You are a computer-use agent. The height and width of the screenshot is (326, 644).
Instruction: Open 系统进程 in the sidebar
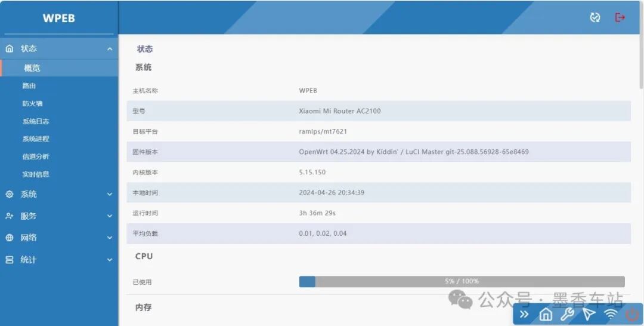(x=36, y=139)
